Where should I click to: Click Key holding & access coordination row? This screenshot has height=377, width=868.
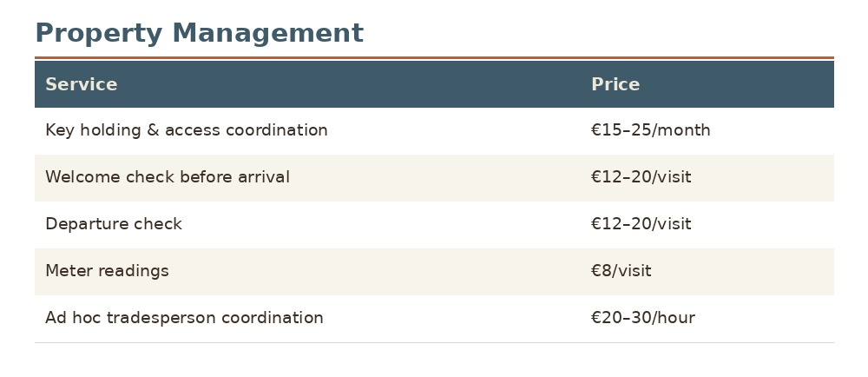pos(434,130)
